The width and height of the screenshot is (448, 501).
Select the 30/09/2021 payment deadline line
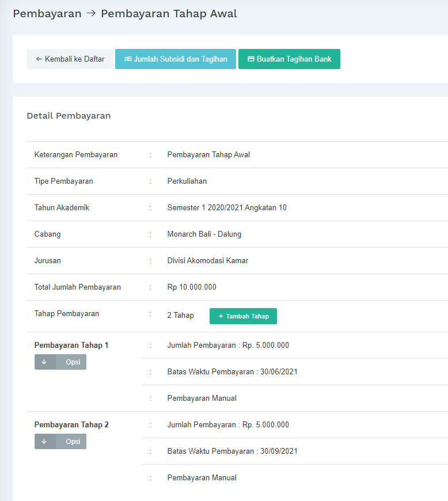(232, 451)
